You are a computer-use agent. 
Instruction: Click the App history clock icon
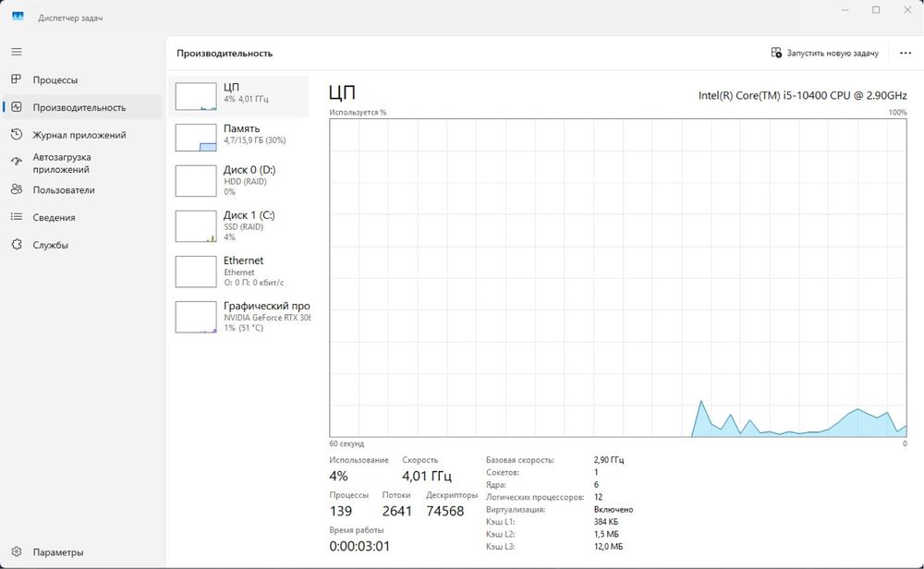(x=17, y=134)
